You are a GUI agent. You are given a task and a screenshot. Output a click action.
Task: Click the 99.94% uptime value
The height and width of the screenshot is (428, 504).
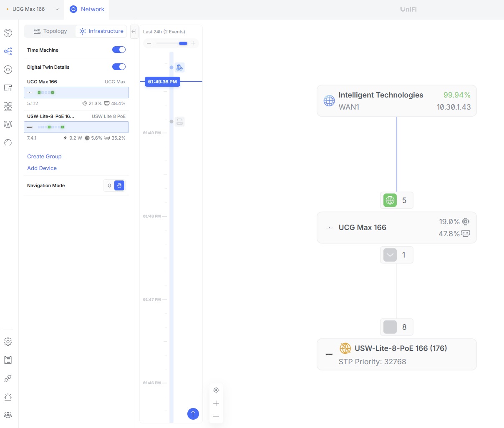(457, 95)
